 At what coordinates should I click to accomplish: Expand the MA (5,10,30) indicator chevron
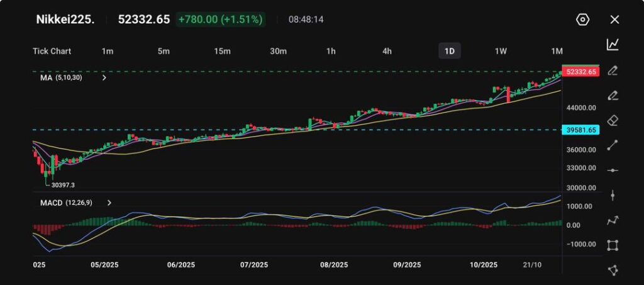104,78
